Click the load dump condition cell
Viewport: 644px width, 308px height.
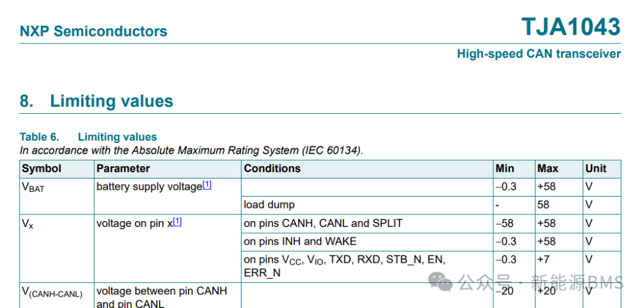click(x=269, y=205)
